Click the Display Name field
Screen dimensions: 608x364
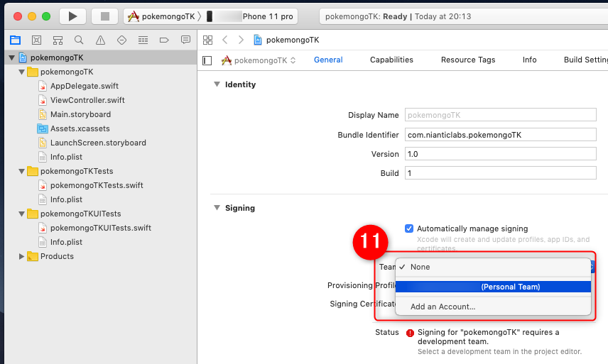(x=501, y=115)
